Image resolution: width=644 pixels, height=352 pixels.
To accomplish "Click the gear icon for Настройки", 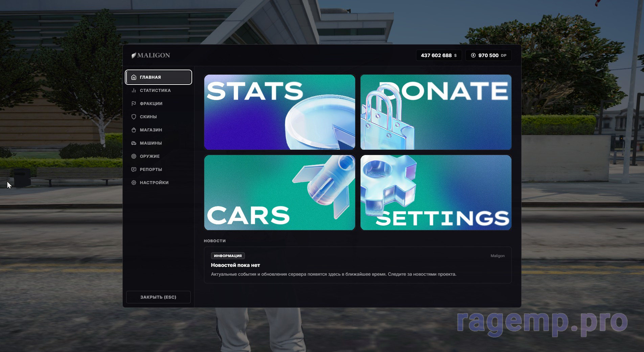I will 134,183.
